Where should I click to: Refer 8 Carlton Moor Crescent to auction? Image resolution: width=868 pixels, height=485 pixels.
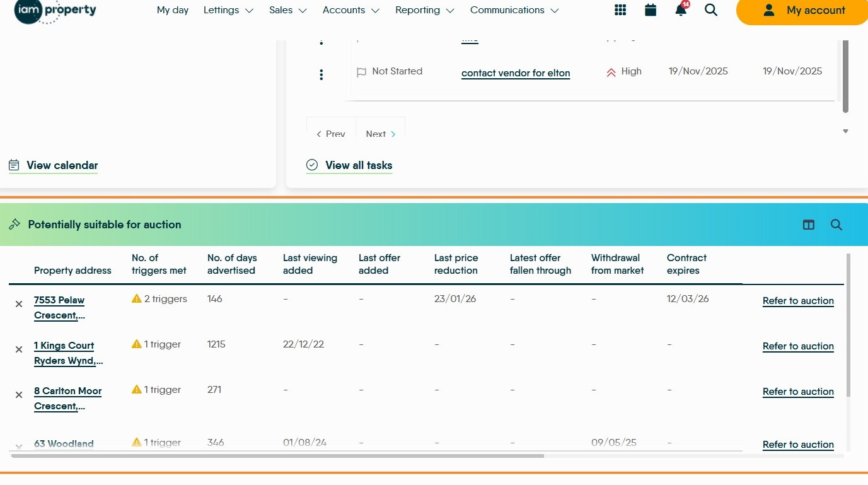[798, 392]
